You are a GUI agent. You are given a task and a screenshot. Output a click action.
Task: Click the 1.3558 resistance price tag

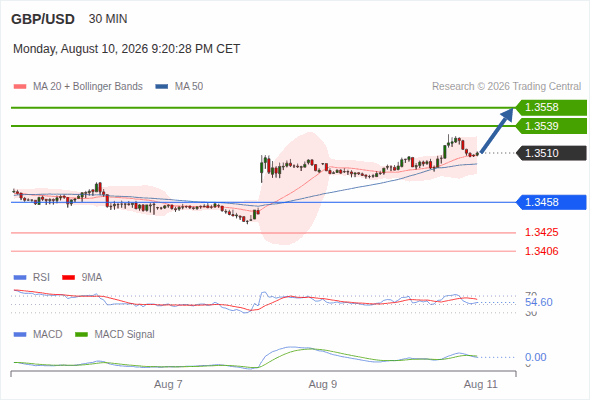tap(551, 108)
